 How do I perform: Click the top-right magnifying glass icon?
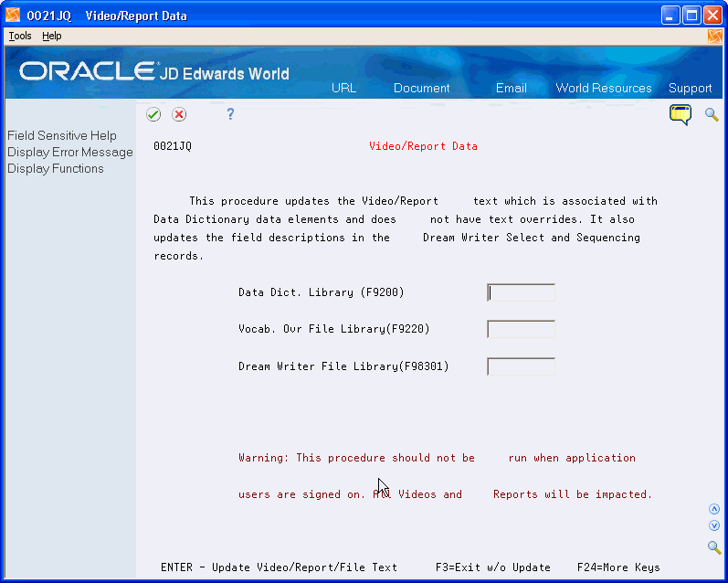click(x=712, y=114)
